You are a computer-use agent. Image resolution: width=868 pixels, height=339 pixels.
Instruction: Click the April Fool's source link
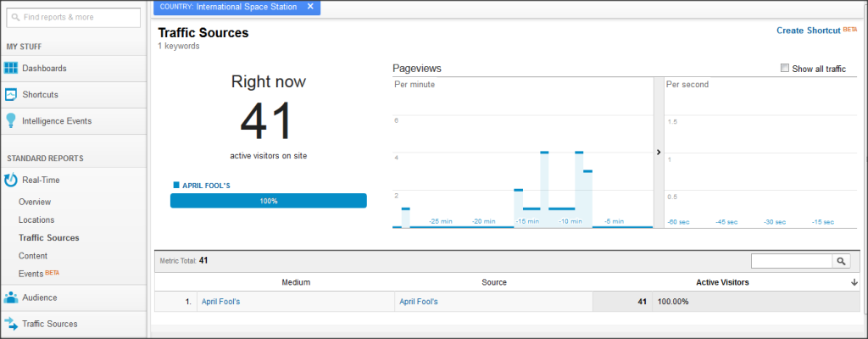(x=419, y=302)
